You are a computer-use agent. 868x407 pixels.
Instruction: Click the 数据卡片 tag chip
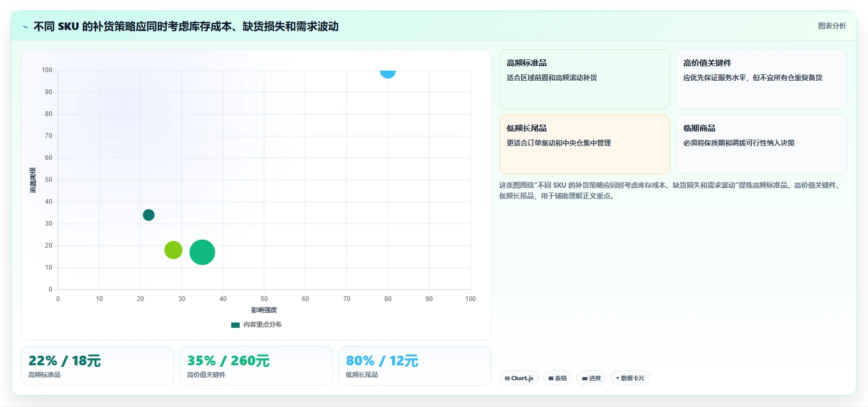coord(630,378)
